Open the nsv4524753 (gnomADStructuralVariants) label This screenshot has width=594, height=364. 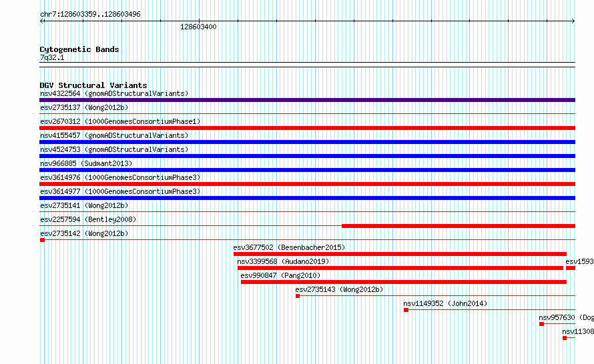coord(114,149)
